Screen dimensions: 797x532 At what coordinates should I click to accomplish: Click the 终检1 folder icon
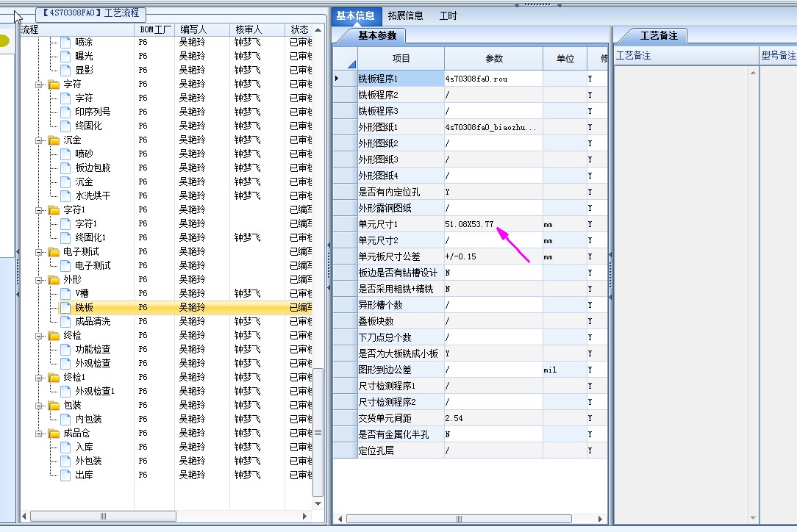click(54, 378)
